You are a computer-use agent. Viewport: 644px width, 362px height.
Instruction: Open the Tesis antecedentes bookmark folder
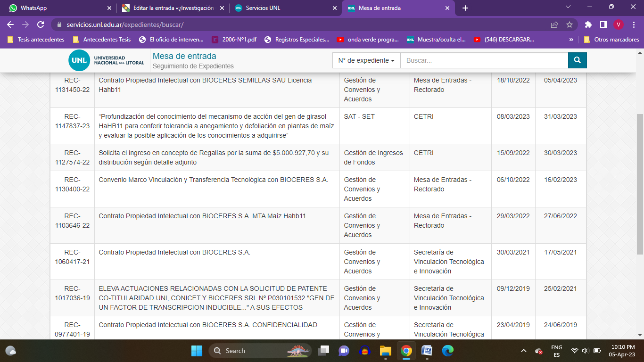click(36, 40)
